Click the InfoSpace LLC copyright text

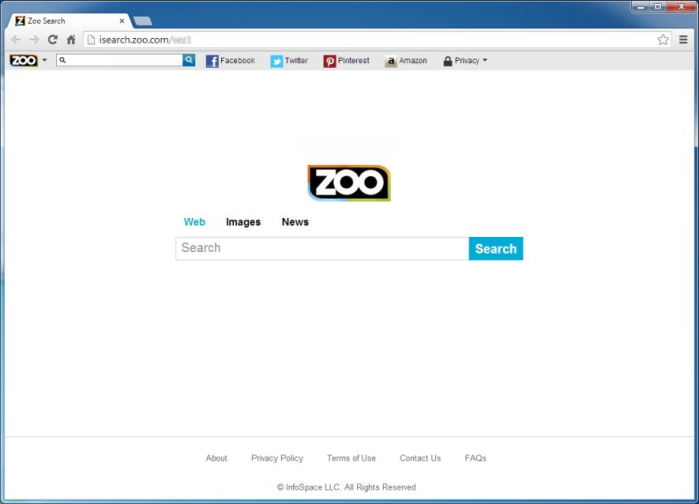click(x=346, y=487)
